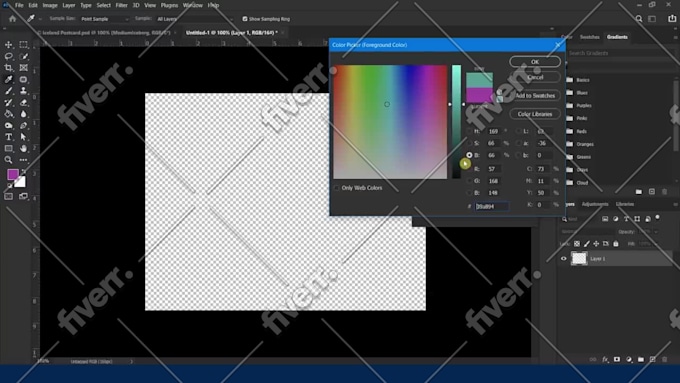Screen dimensions: 680x383
Task: Select the Brightness B radio button
Action: 469,155
